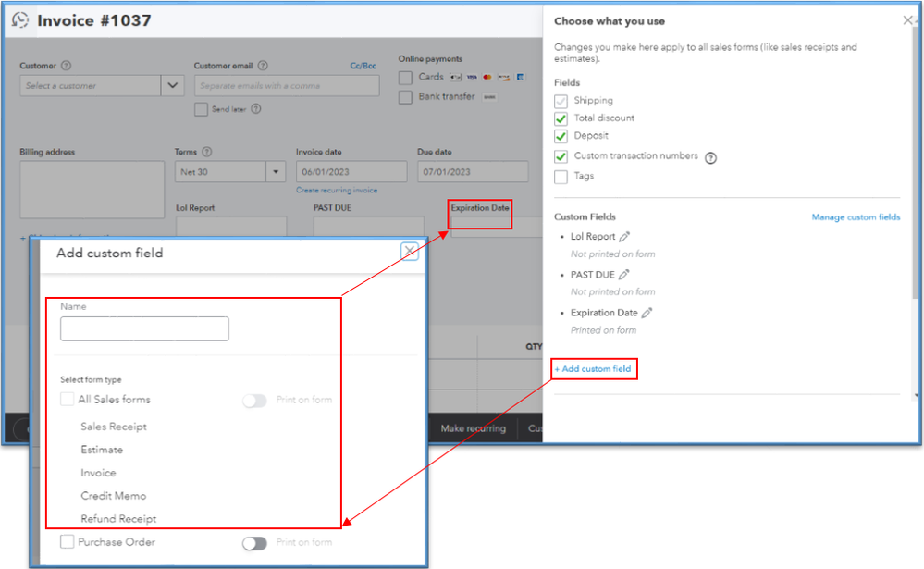Edit the Lol Report custom field pencil
This screenshot has height=569, width=924.
[624, 237]
